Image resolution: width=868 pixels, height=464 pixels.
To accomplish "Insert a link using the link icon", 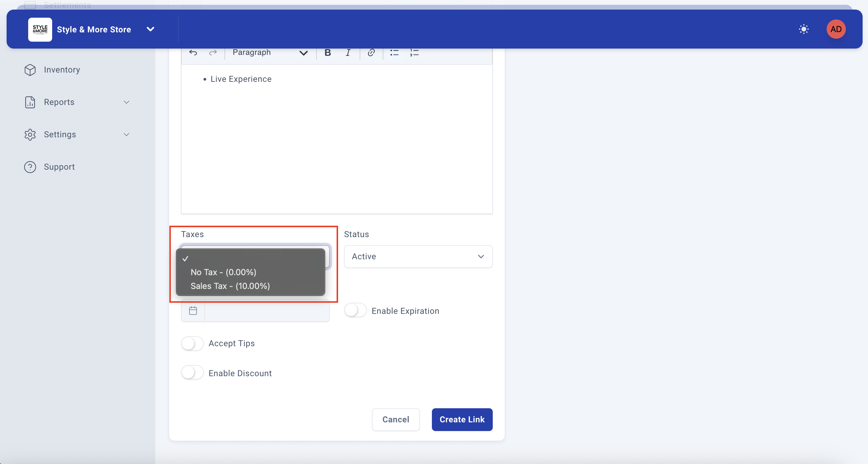I will pos(371,52).
